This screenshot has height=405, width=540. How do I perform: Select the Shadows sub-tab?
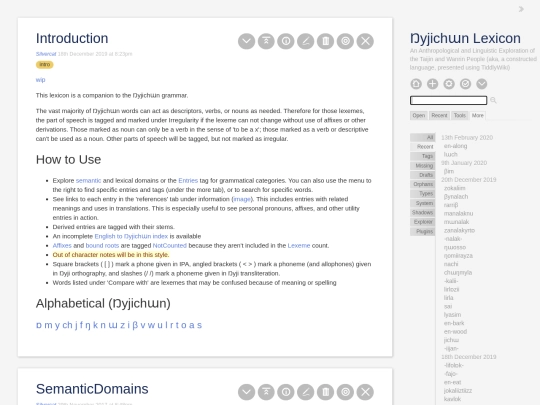click(423, 212)
